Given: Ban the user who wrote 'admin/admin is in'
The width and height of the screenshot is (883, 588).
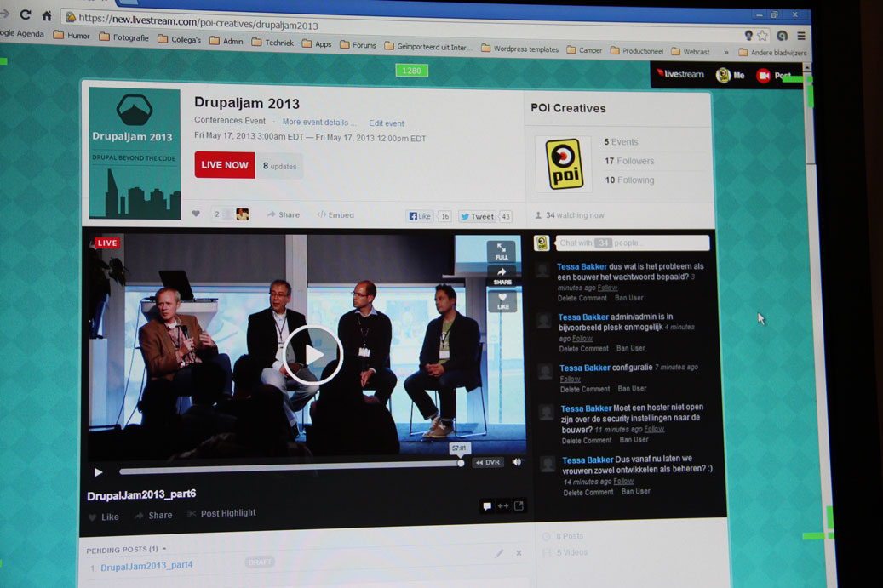Looking at the screenshot, I should click(x=631, y=348).
